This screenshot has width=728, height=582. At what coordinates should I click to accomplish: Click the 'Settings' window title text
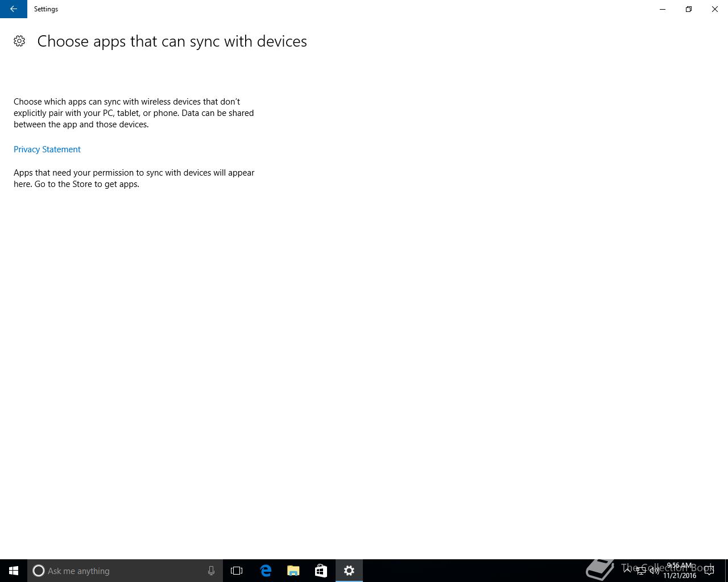pyautogui.click(x=46, y=9)
